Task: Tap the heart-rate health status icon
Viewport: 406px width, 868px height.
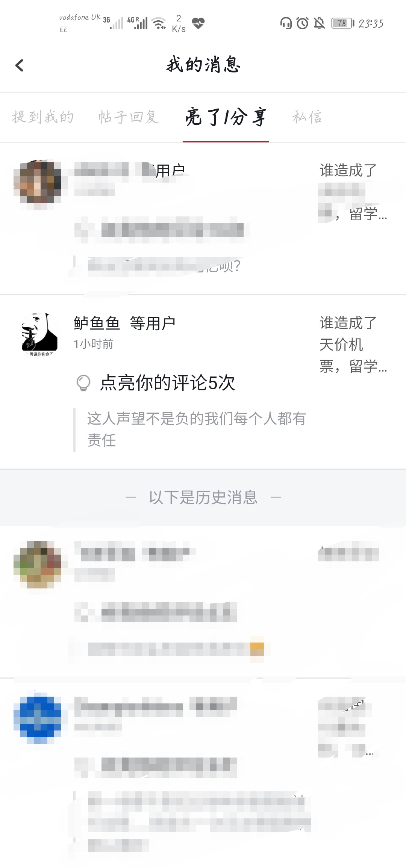Action: click(x=198, y=23)
